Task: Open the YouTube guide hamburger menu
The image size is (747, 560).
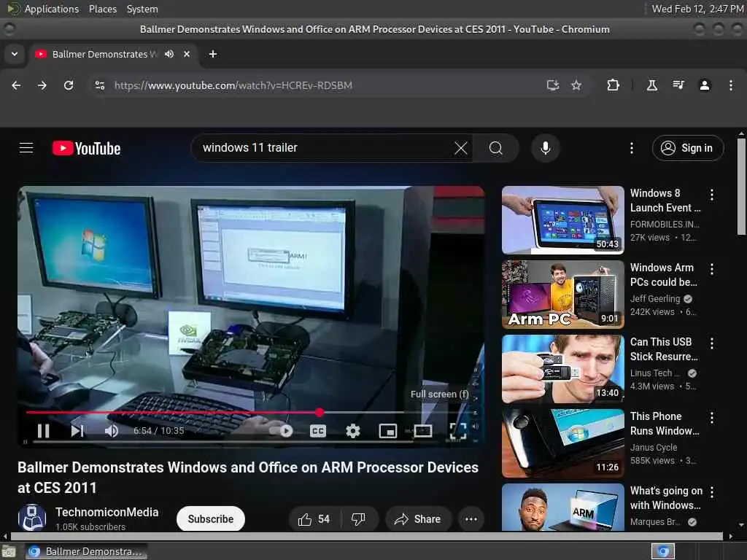Action: [x=26, y=148]
